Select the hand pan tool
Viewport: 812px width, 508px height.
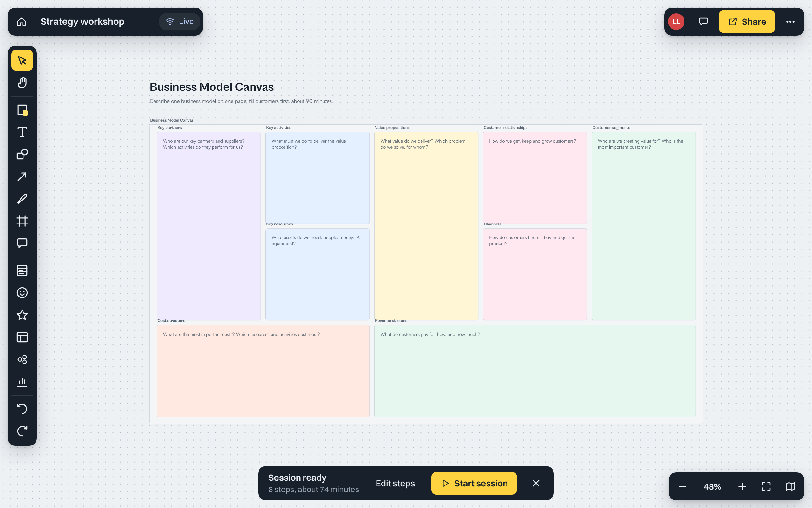tap(22, 83)
